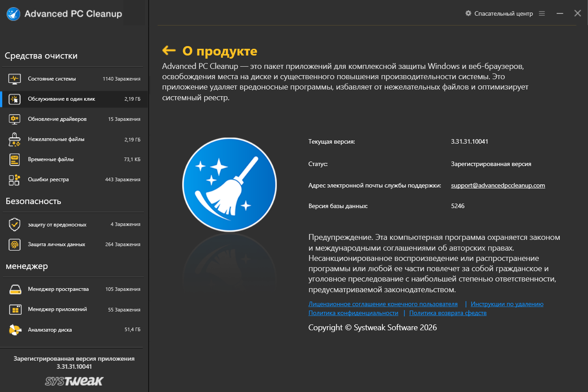Viewport: 588px width, 392px height.
Task: Click Copyright © Systweak Software 2026 text
Action: [373, 328]
